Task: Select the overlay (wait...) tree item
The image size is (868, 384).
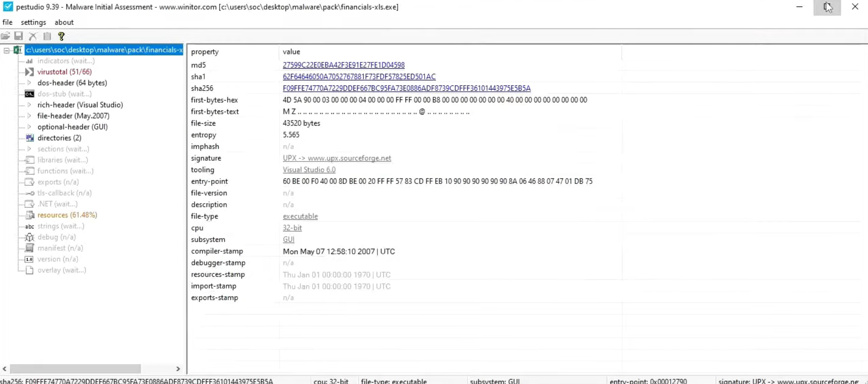Action: click(x=62, y=270)
